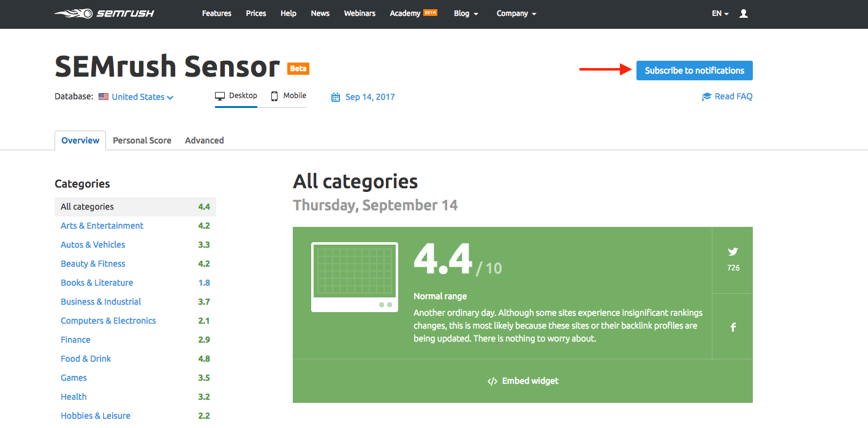Open the Computers & Electronics category

pos(108,321)
